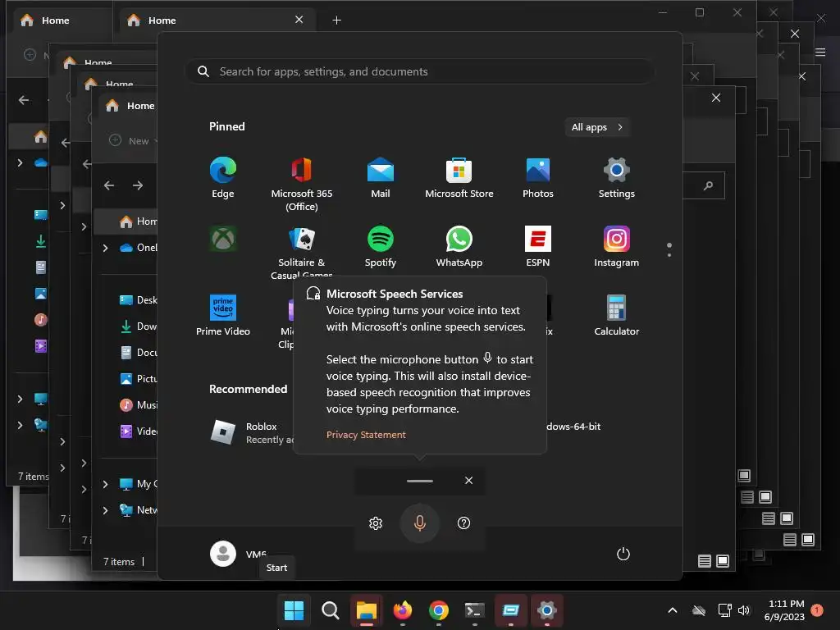Click search magnifier in rear Explorer window
The width and height of the screenshot is (840, 630).
pos(708,185)
